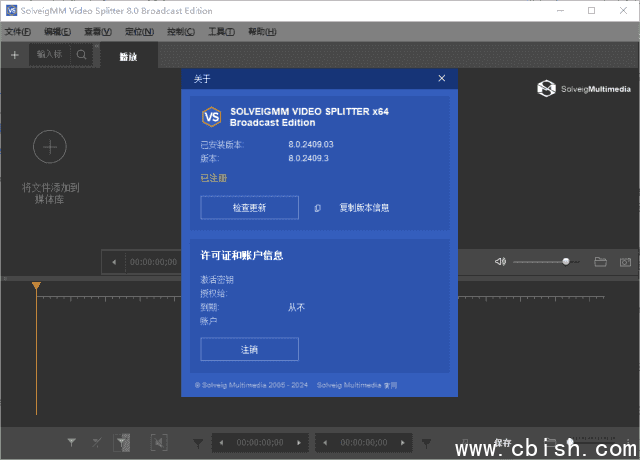Image resolution: width=640 pixels, height=460 pixels.
Task: Click the 已注册 status text
Action: 213,178
